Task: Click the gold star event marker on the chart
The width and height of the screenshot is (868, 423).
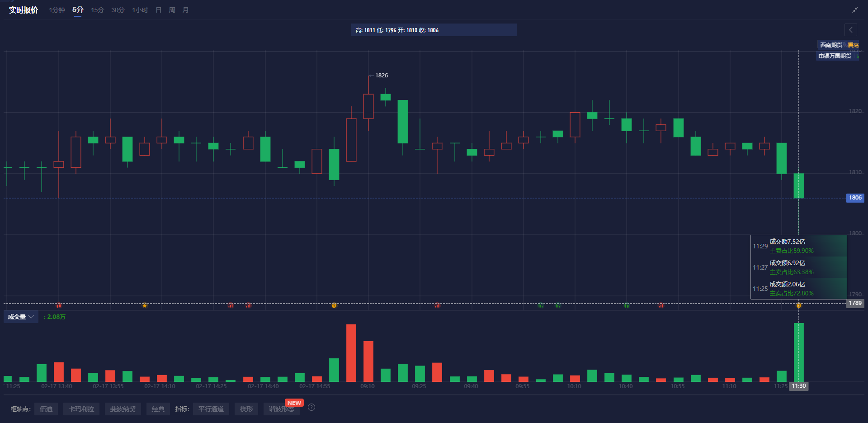Action: tap(145, 305)
